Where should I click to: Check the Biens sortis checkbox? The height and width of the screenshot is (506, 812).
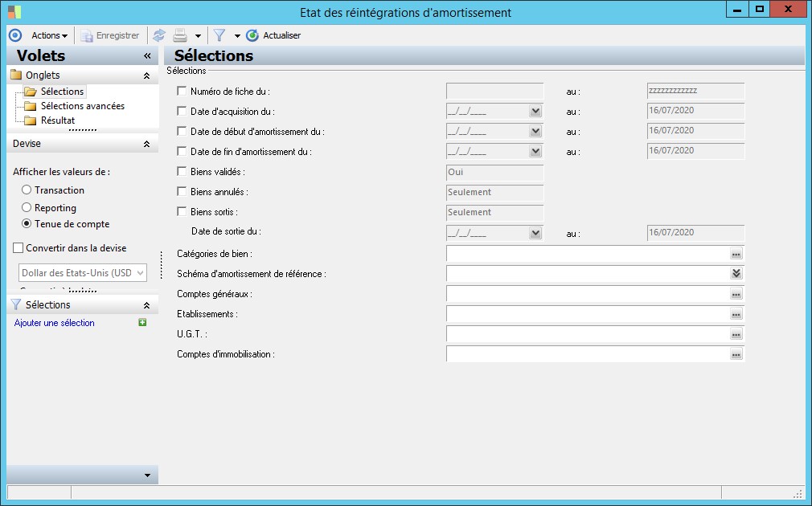[x=182, y=211]
